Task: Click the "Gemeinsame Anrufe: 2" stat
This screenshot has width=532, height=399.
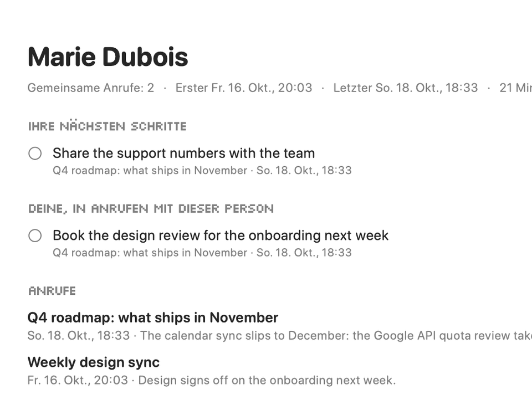Action: 91,88
